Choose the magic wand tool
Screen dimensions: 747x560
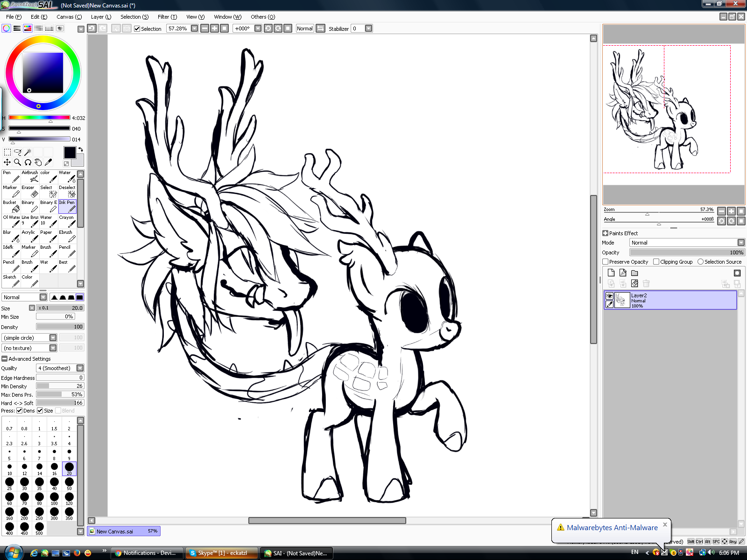[x=28, y=152]
